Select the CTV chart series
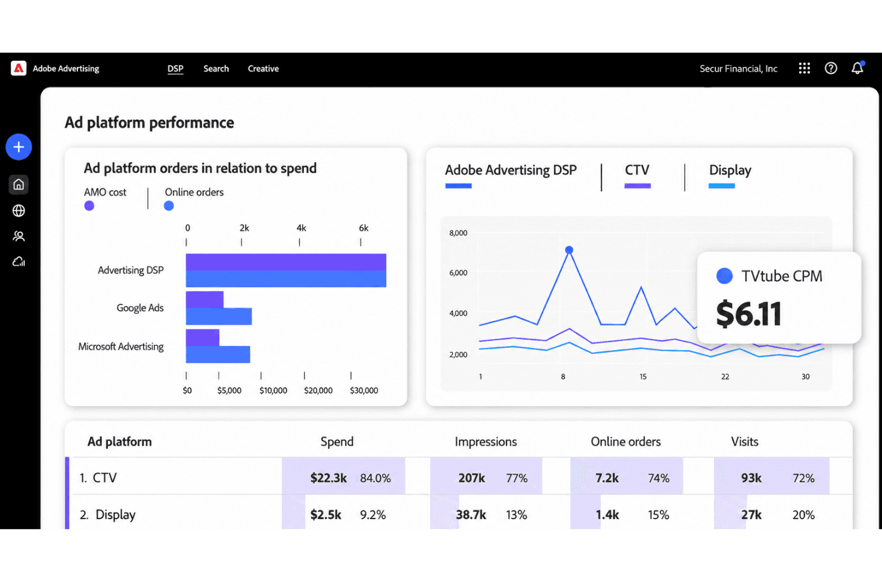Screen dimensions: 882x588 coord(637,170)
